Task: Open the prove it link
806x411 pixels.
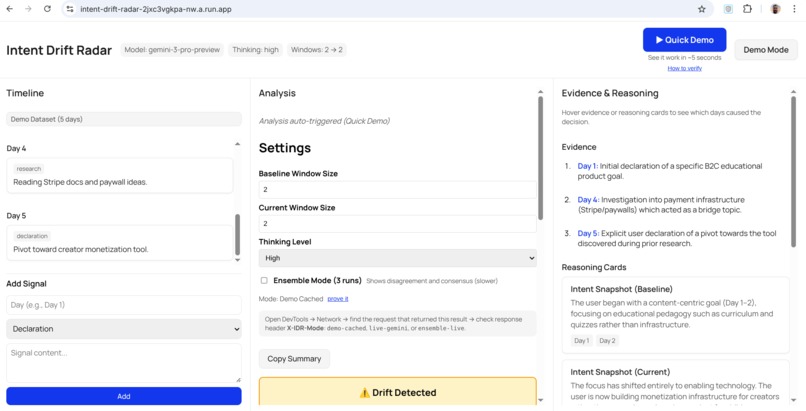Action: tap(338, 298)
